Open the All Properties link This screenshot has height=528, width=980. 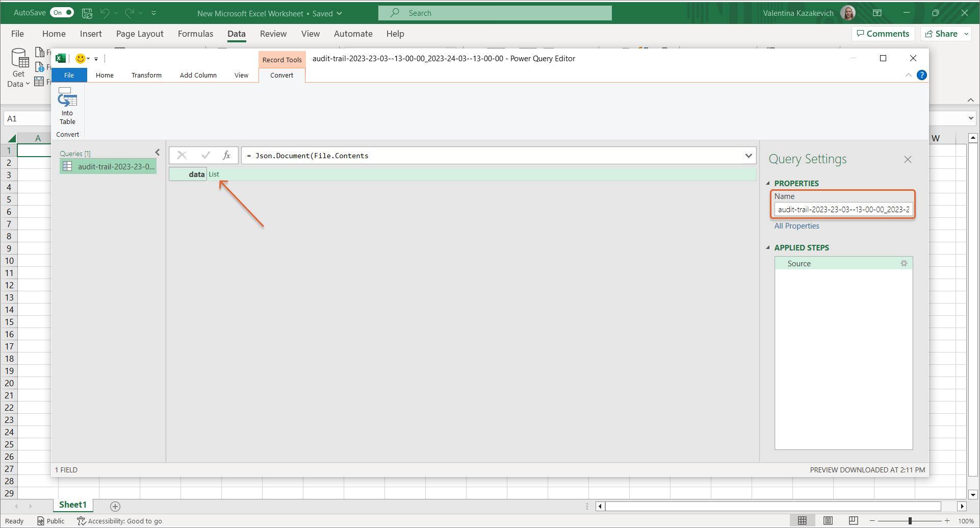796,226
